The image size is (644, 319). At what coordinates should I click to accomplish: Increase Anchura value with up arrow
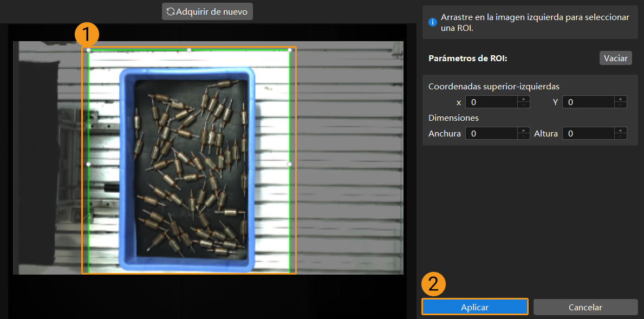click(523, 131)
